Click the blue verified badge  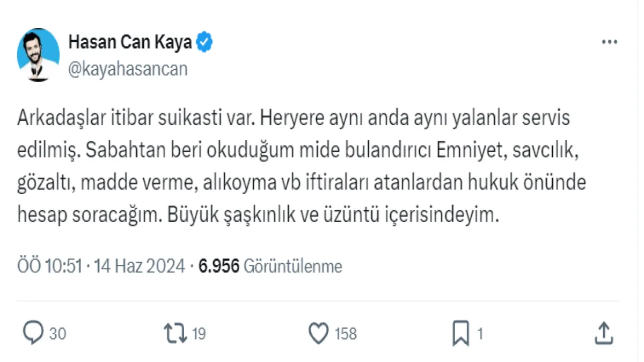(x=205, y=42)
